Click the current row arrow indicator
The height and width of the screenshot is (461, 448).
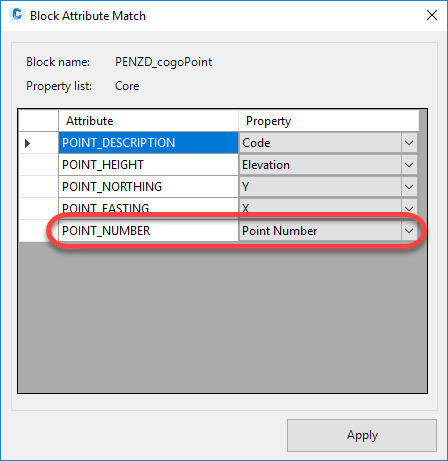(28, 143)
